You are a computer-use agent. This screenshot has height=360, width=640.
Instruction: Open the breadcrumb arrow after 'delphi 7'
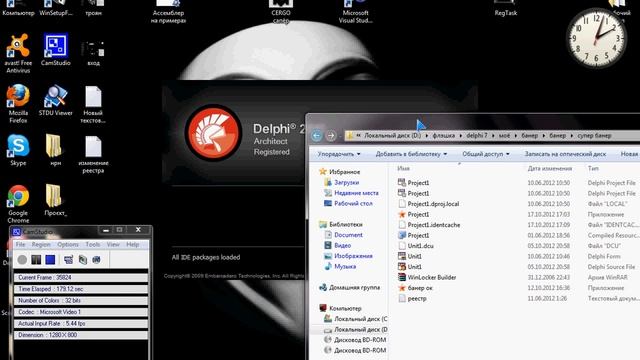pyautogui.click(x=493, y=136)
